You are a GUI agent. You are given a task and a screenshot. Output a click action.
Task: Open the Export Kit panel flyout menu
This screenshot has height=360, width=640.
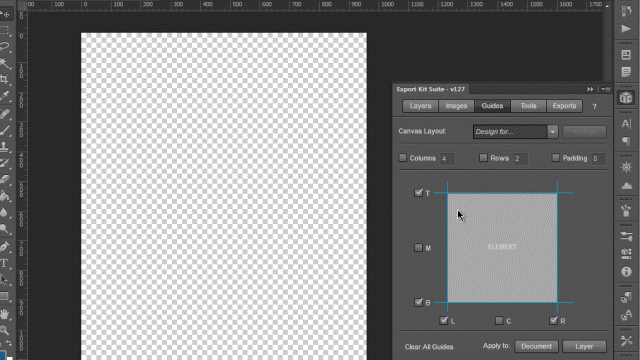[606, 89]
